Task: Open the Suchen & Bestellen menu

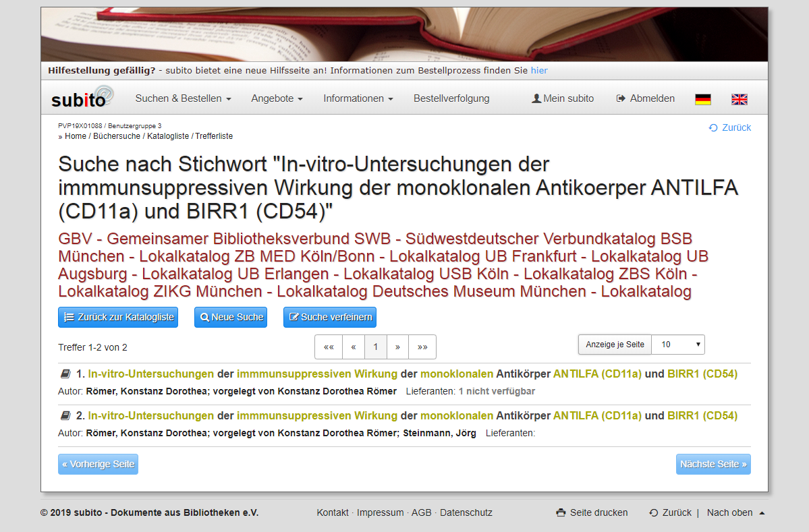Action: pos(183,98)
